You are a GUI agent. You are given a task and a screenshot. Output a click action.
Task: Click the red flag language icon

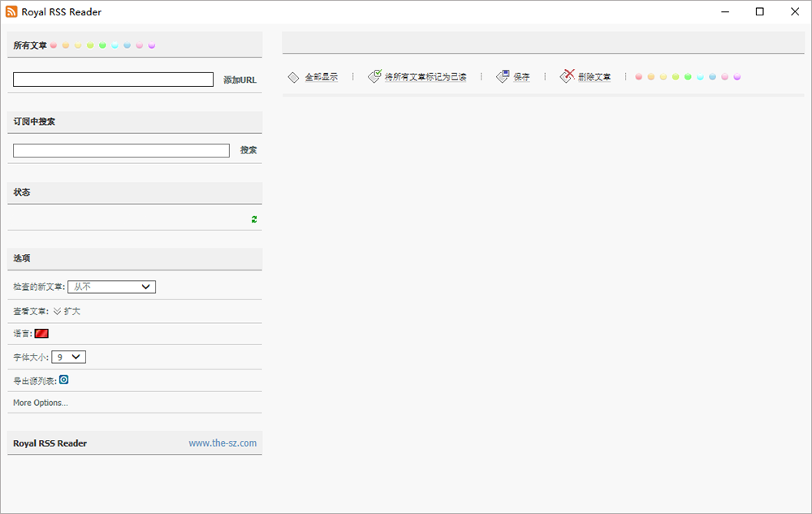click(x=41, y=334)
